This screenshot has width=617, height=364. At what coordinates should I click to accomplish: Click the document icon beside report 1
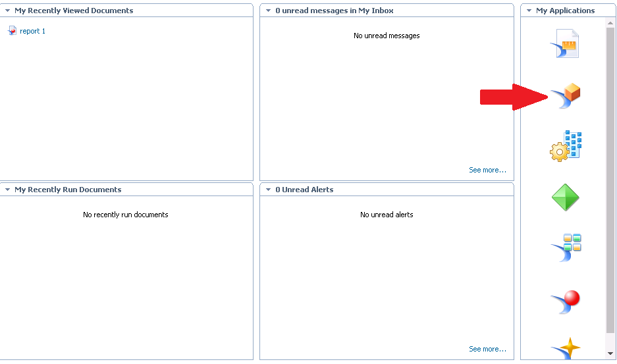(12, 31)
